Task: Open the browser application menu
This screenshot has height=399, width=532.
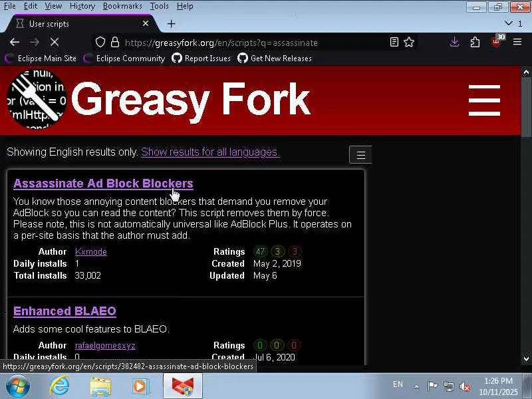Action: [517, 42]
